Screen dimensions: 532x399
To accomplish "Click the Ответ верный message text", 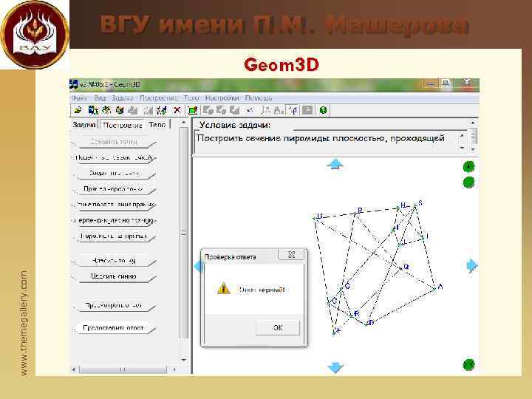I will (262, 290).
